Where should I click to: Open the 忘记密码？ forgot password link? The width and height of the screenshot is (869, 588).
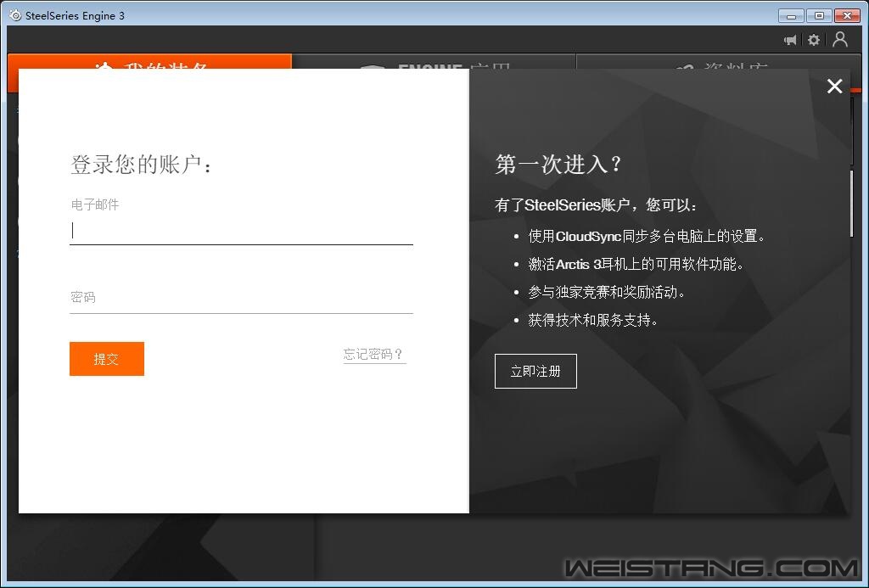pyautogui.click(x=374, y=354)
